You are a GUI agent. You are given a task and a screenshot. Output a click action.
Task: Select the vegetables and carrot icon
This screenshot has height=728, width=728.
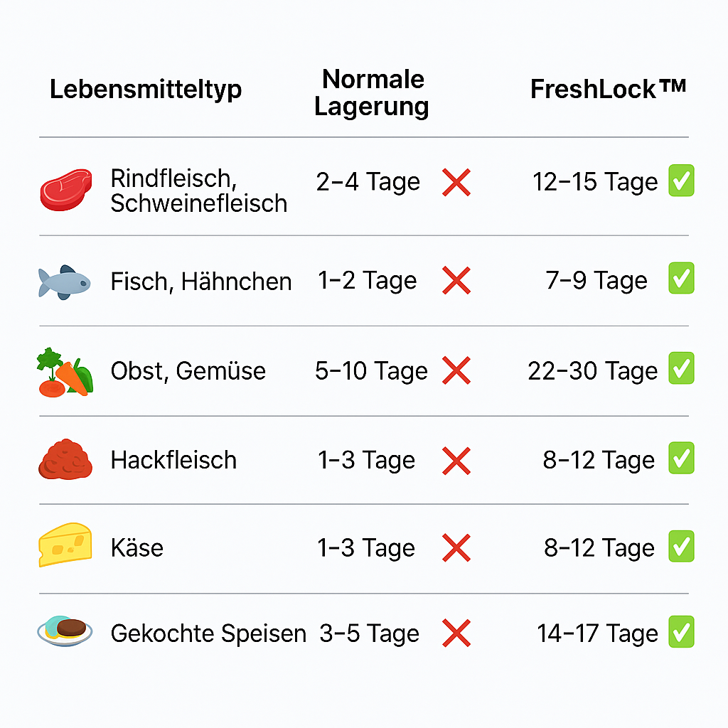[65, 372]
